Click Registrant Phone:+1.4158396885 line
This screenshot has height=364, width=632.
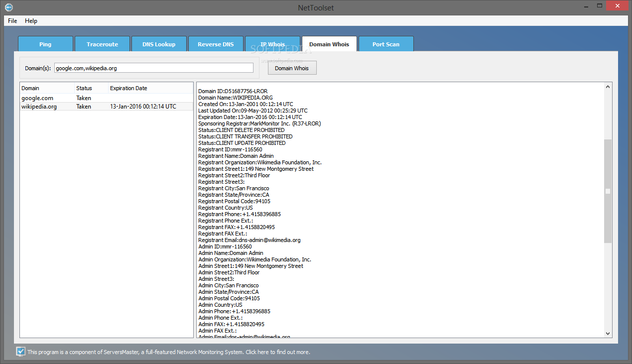(x=240, y=214)
